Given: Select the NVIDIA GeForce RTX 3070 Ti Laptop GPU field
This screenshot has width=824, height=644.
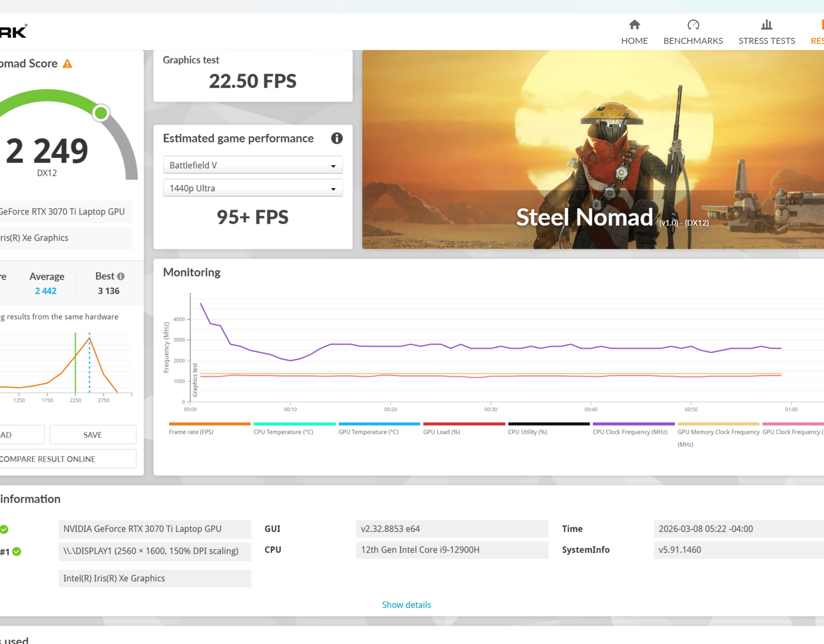Looking at the screenshot, I should click(155, 529).
